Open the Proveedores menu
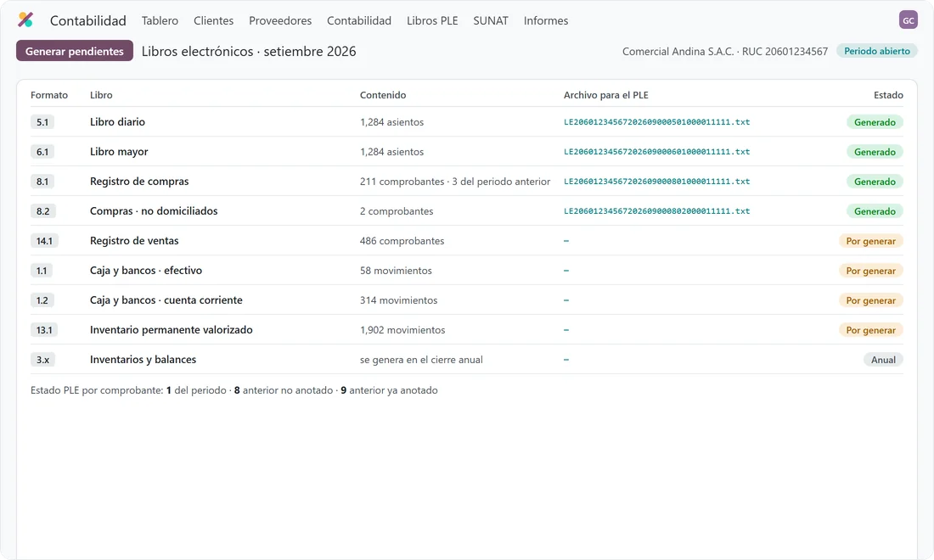Viewport: 934px width, 560px height. coord(280,20)
